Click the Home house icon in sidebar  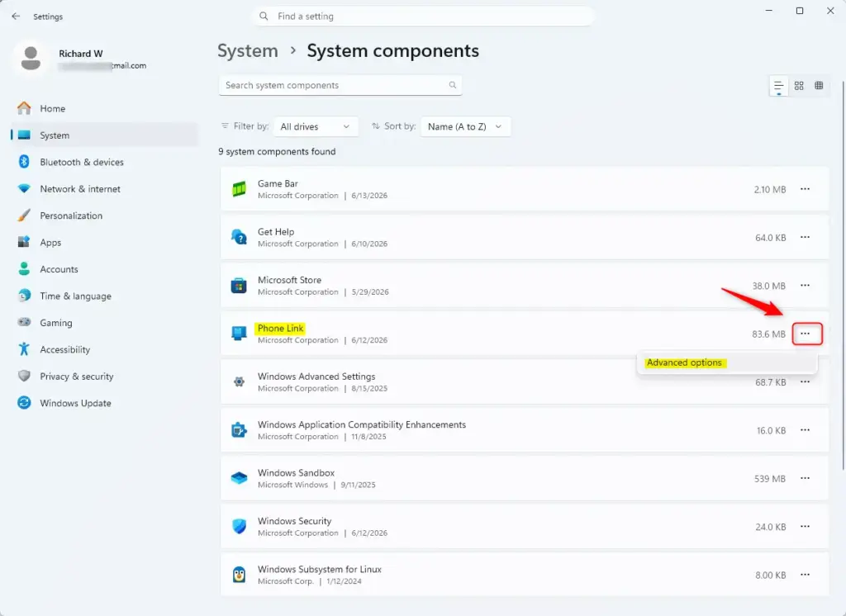pos(24,108)
